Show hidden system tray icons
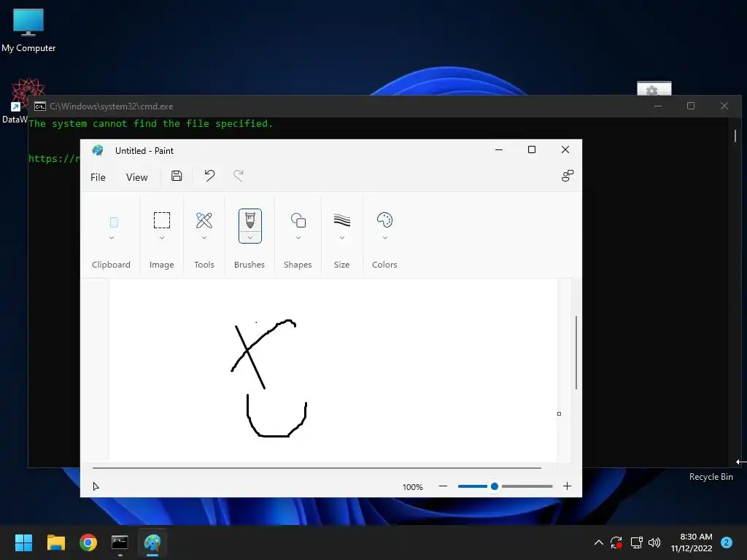The image size is (747, 560). pos(599,542)
